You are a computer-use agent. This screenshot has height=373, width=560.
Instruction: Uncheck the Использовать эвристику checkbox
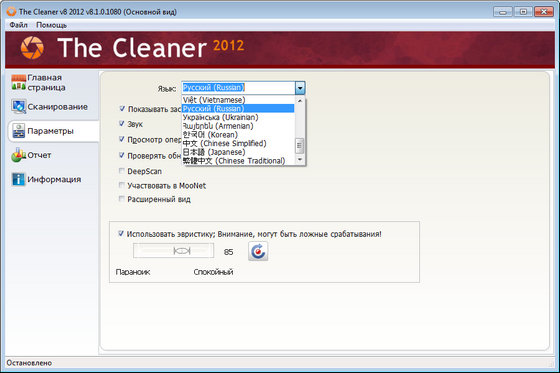tap(121, 234)
